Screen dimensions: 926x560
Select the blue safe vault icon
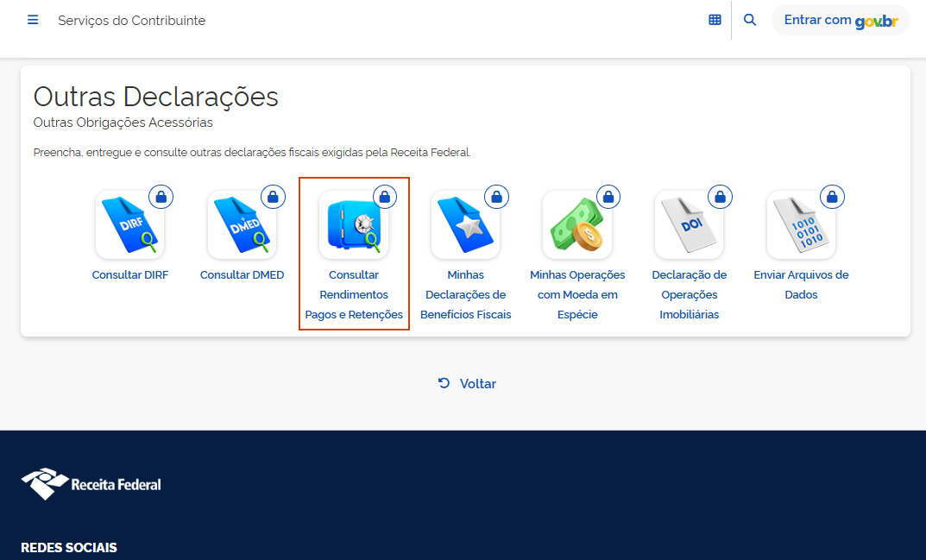tap(353, 225)
